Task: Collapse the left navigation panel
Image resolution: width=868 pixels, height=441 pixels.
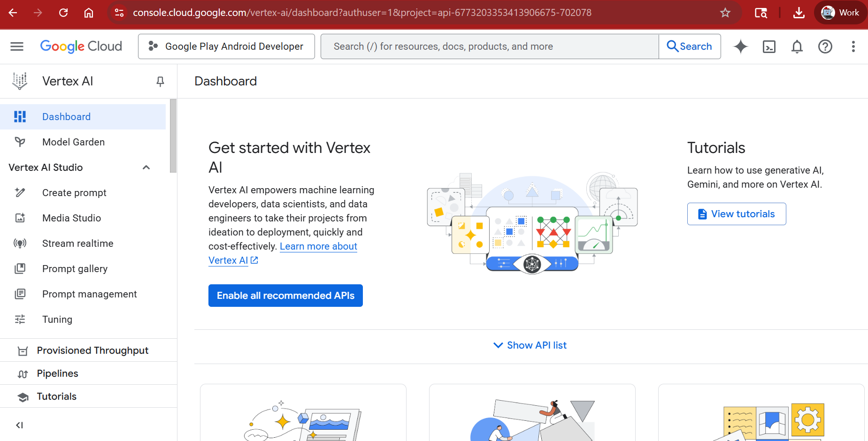Action: pos(19,425)
